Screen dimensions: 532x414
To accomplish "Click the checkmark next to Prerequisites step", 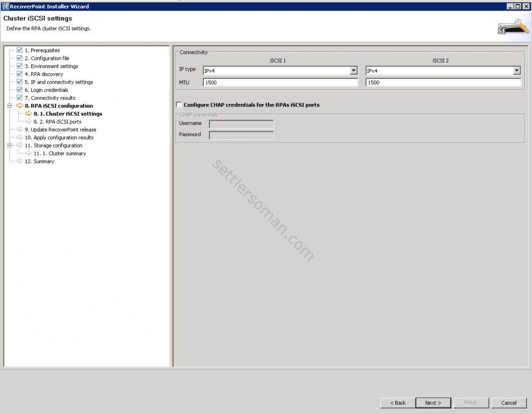I will [20, 50].
